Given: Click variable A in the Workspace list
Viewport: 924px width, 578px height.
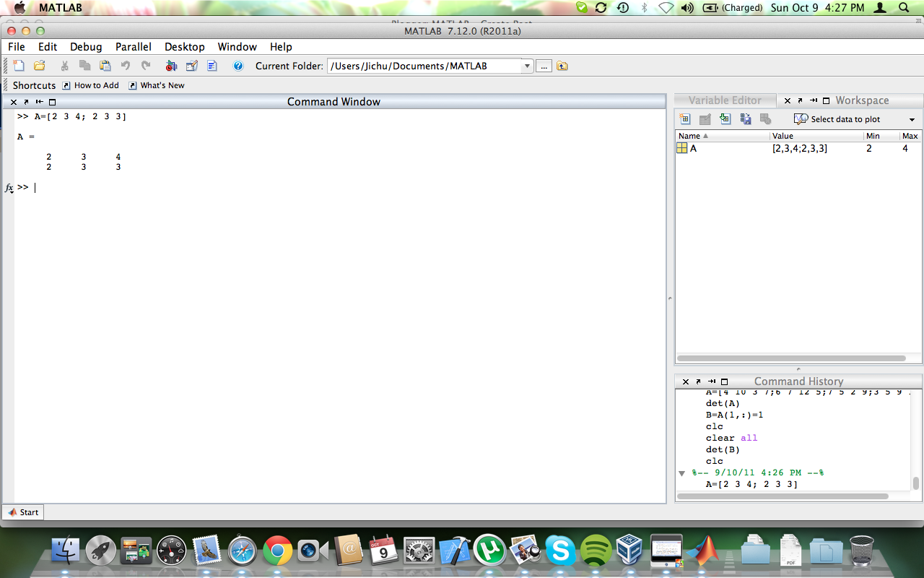Looking at the screenshot, I should click(x=693, y=148).
